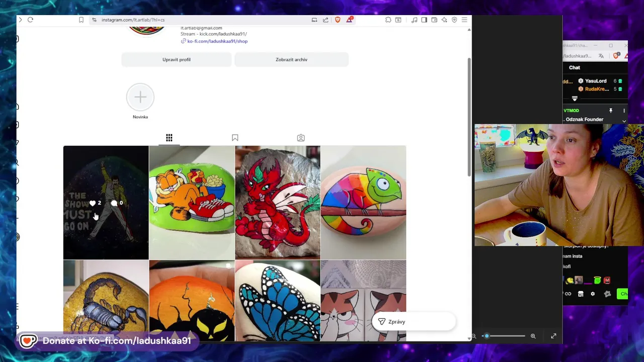The height and width of the screenshot is (362, 644).
Task: Click RudaKre… in chat leaderboard
Action: coord(597,89)
